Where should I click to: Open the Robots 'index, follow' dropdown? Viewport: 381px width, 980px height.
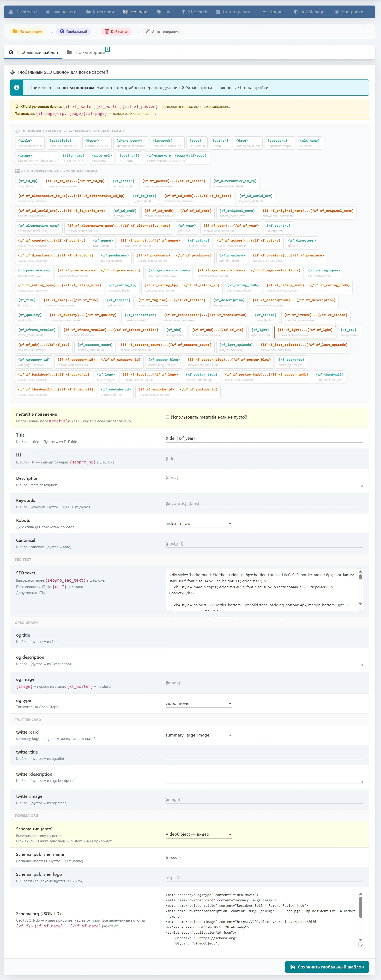(199, 523)
